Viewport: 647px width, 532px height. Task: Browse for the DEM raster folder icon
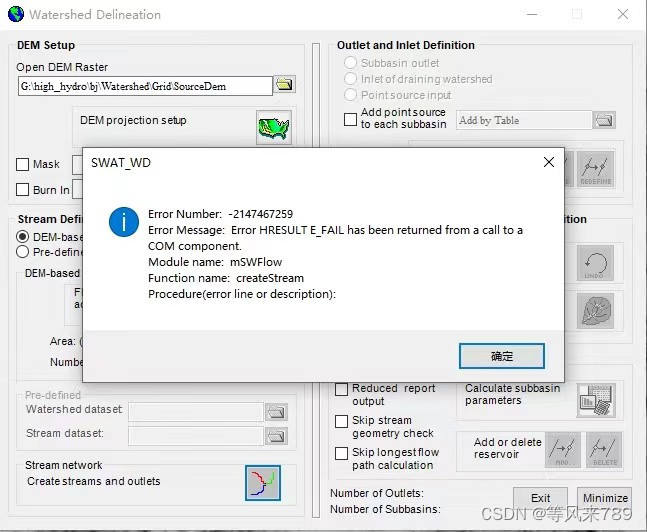[284, 85]
